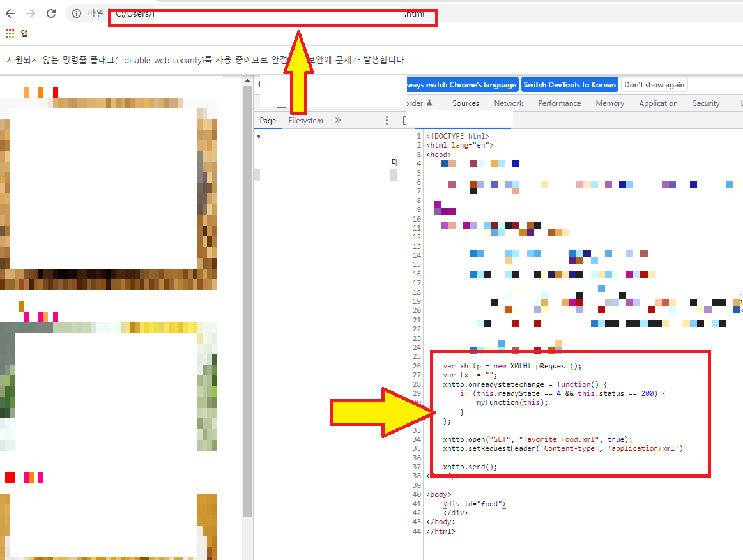The width and height of the screenshot is (743, 560).
Task: Click the <!DOCTYPE html> code line
Action: [457, 136]
